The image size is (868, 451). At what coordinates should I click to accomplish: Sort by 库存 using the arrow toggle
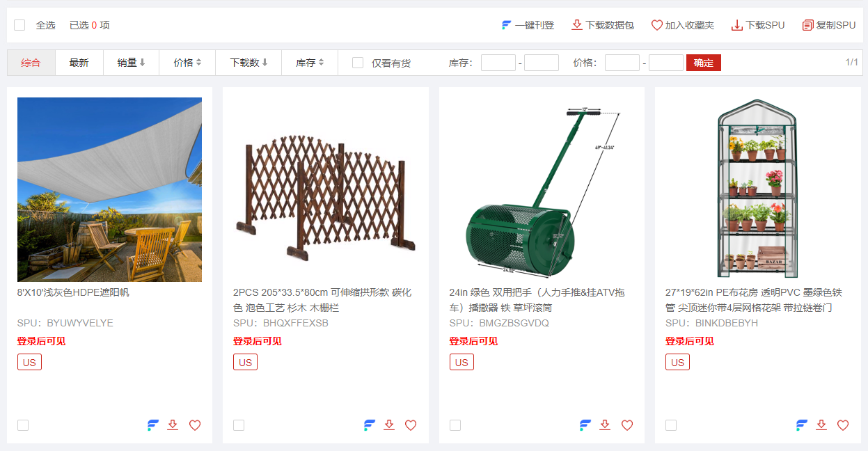pyautogui.click(x=321, y=63)
